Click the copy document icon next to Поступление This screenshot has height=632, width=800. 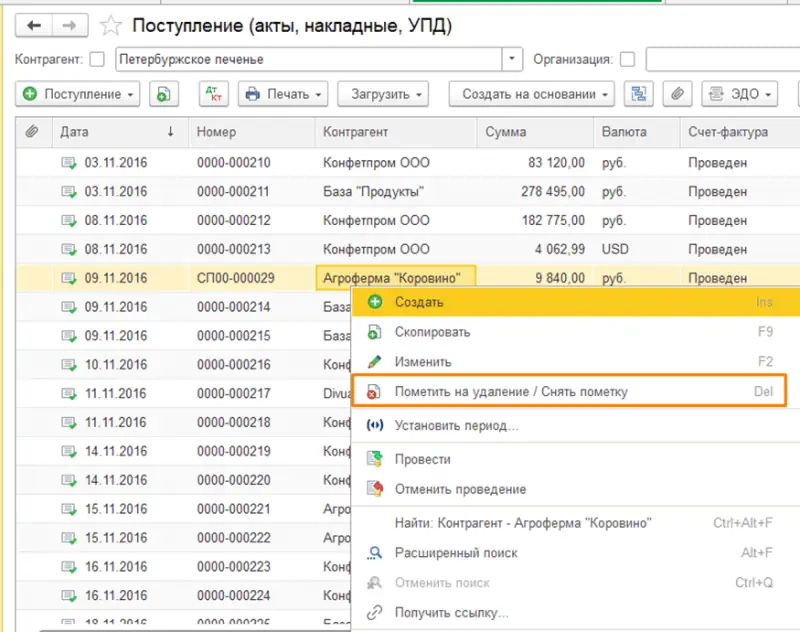click(163, 94)
